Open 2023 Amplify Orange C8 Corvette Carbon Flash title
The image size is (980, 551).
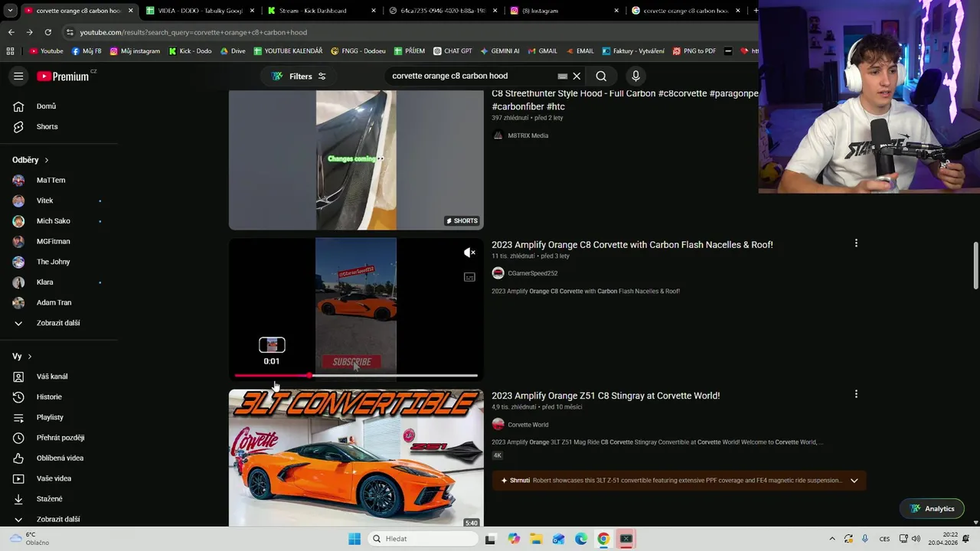tap(632, 245)
